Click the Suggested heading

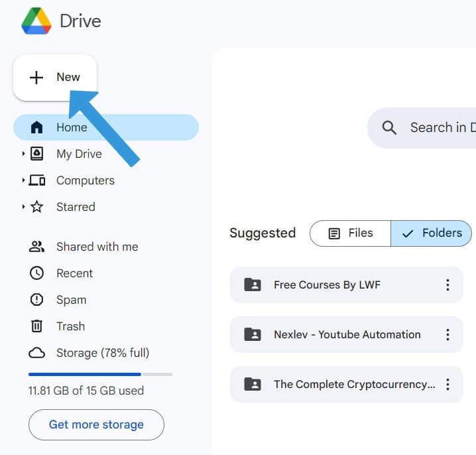coord(263,233)
